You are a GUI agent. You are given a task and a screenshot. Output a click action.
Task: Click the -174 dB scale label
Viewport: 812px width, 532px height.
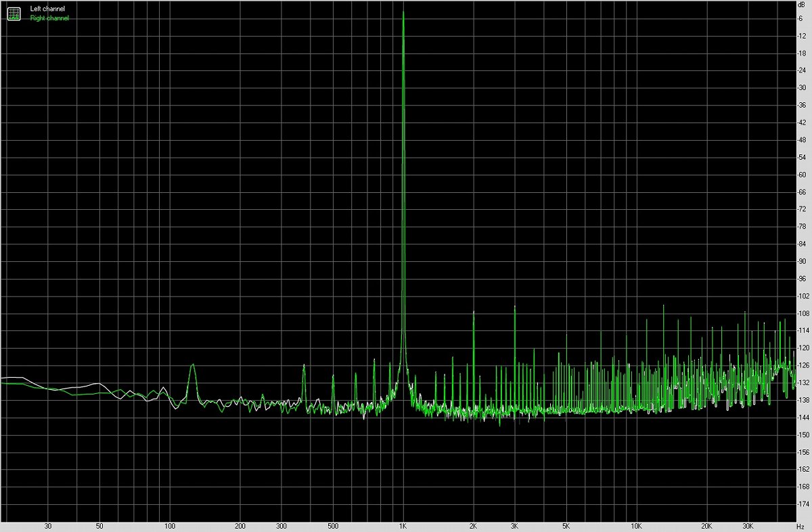click(x=803, y=502)
